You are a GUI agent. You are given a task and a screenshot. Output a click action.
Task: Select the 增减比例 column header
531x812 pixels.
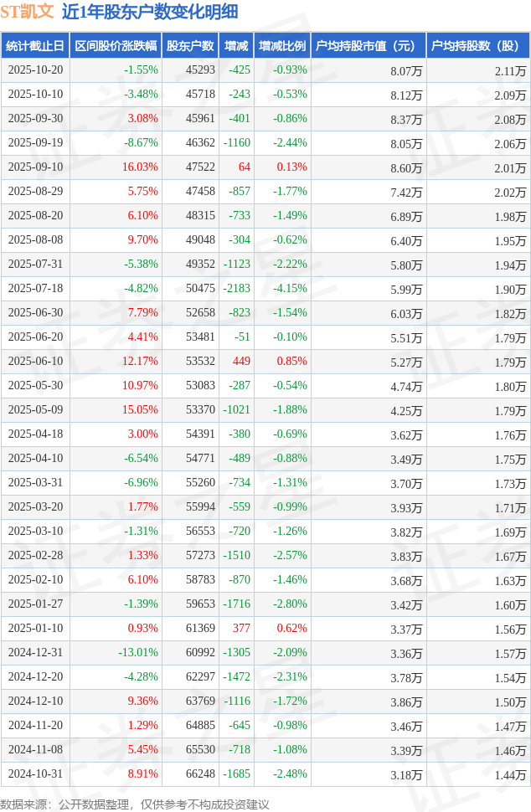[x=282, y=46]
